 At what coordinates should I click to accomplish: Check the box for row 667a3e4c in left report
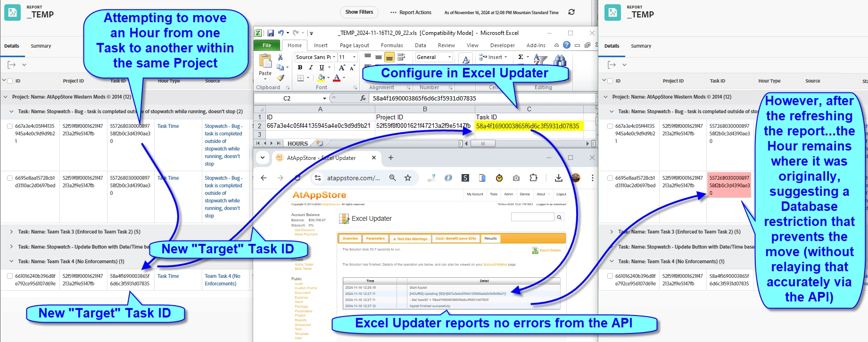click(10, 126)
